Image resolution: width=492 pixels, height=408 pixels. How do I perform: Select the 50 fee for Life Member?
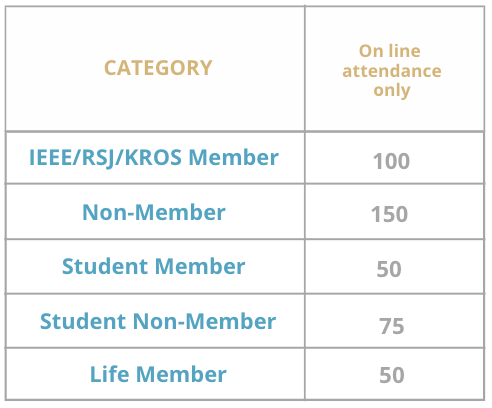tap(392, 375)
